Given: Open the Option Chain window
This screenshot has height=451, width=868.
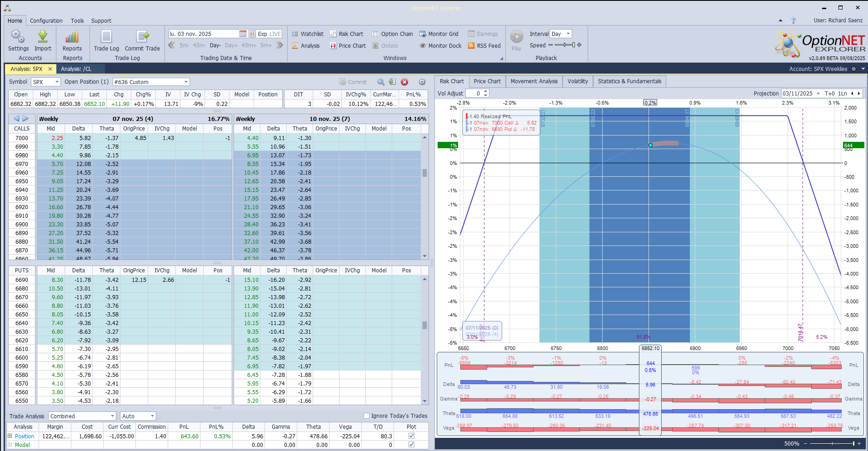Looking at the screenshot, I should tap(393, 34).
